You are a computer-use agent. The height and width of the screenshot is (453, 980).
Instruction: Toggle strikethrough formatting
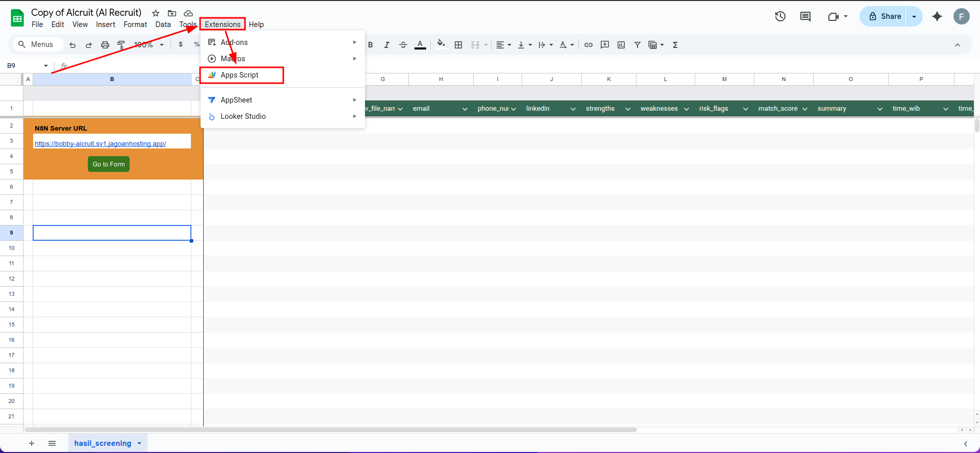[x=403, y=45]
